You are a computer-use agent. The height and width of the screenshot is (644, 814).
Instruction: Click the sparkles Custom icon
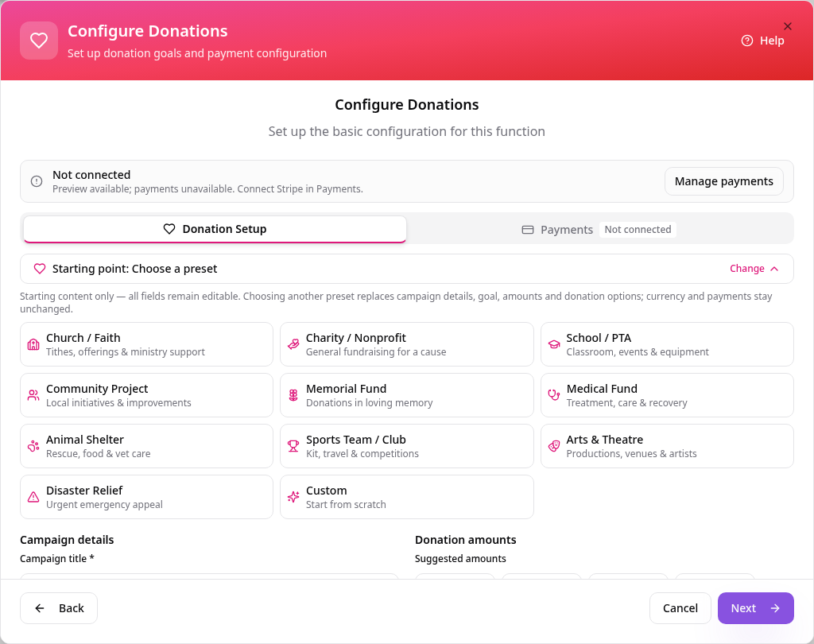[293, 497]
